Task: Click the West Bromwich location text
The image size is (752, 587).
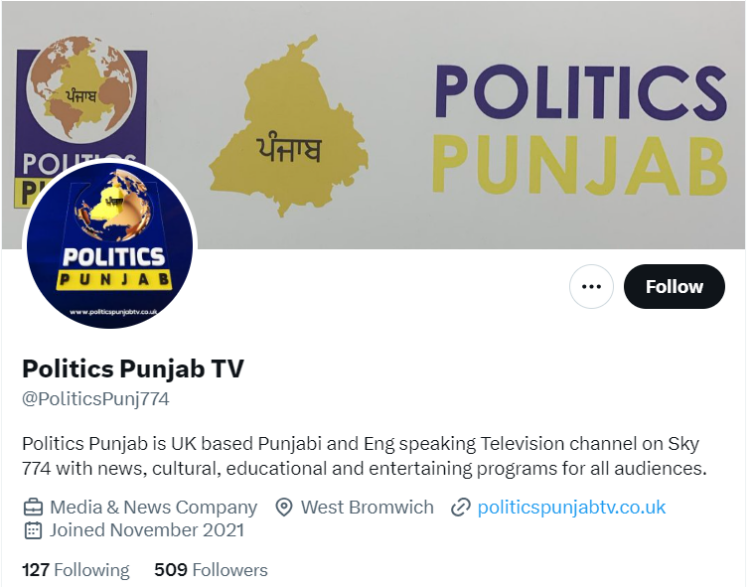Action: [367, 507]
